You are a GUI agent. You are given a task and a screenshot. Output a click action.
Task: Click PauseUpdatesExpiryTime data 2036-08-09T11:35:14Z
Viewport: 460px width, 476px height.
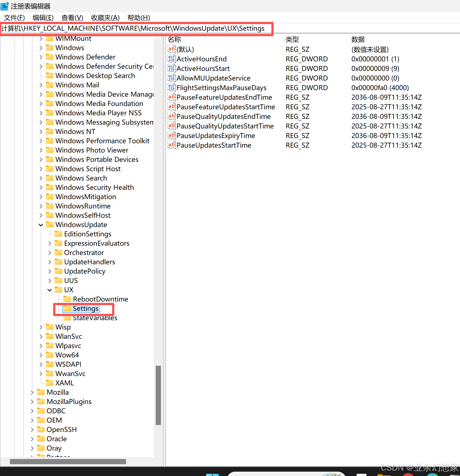click(x=387, y=136)
